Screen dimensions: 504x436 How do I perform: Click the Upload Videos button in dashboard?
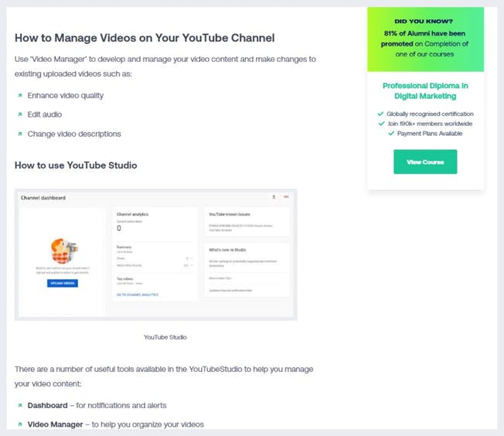click(63, 283)
